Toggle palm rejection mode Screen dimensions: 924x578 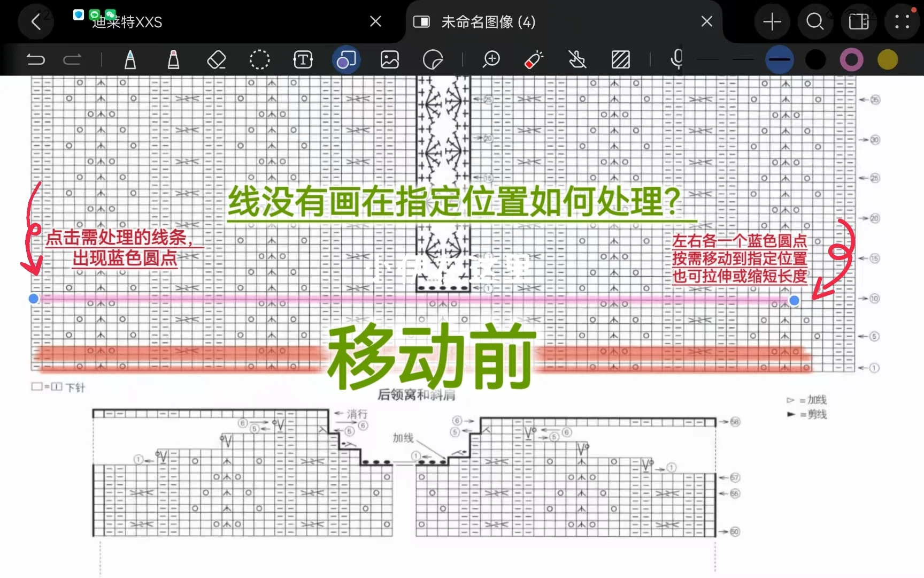point(578,59)
